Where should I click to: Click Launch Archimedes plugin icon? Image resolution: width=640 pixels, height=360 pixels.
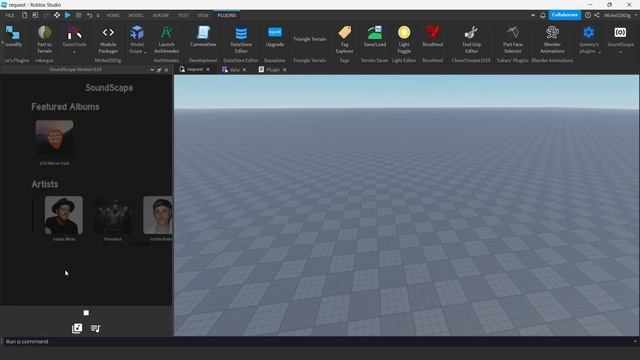point(167,39)
